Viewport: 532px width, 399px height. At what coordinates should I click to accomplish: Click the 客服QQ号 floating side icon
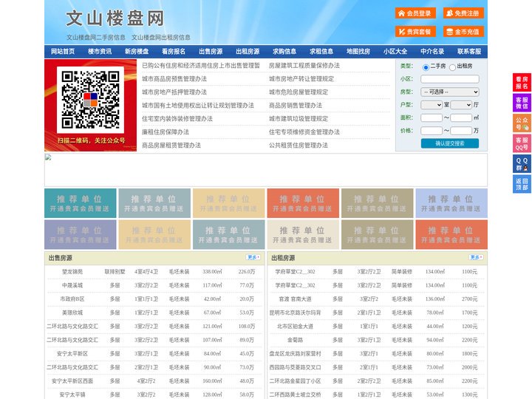tap(522, 143)
